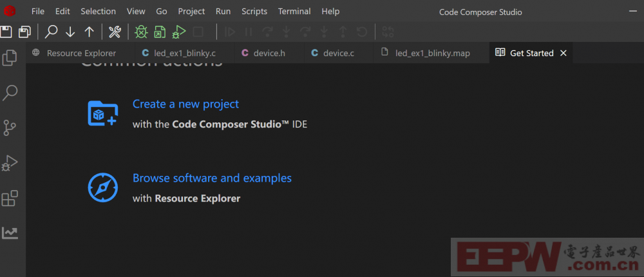Click the Create a new project link
The image size is (644, 277).
click(185, 104)
